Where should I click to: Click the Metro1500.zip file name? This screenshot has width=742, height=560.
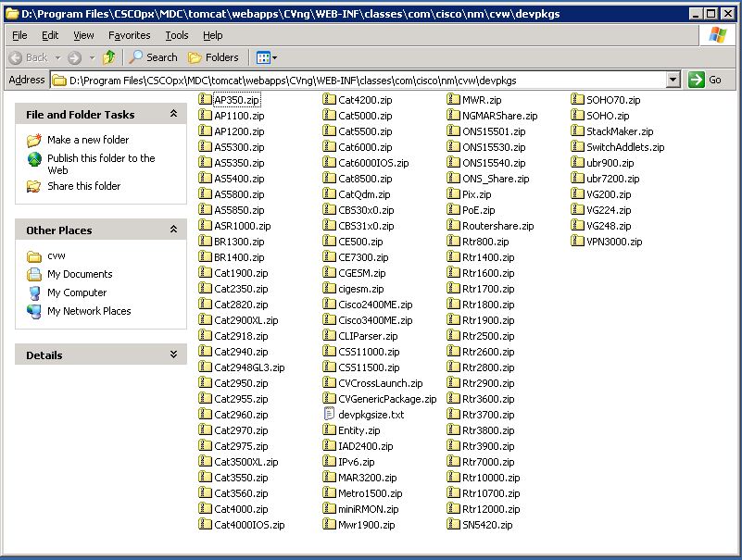370,493
